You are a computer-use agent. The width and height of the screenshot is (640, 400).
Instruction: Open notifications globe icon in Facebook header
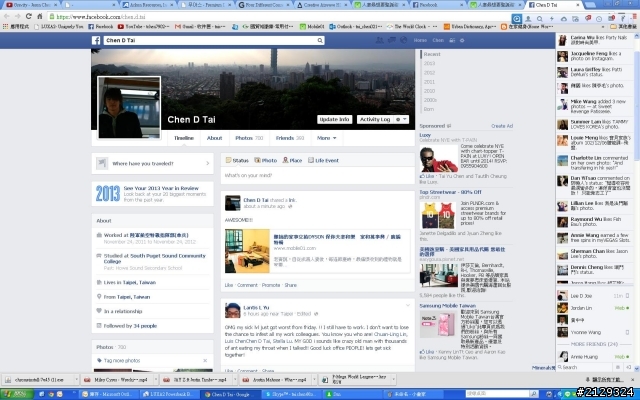click(x=404, y=40)
